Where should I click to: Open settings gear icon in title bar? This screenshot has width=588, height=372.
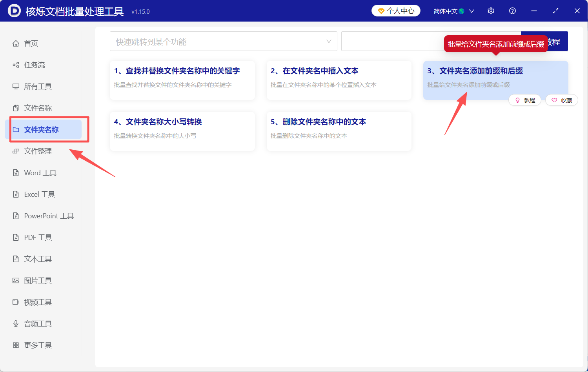pos(491,11)
